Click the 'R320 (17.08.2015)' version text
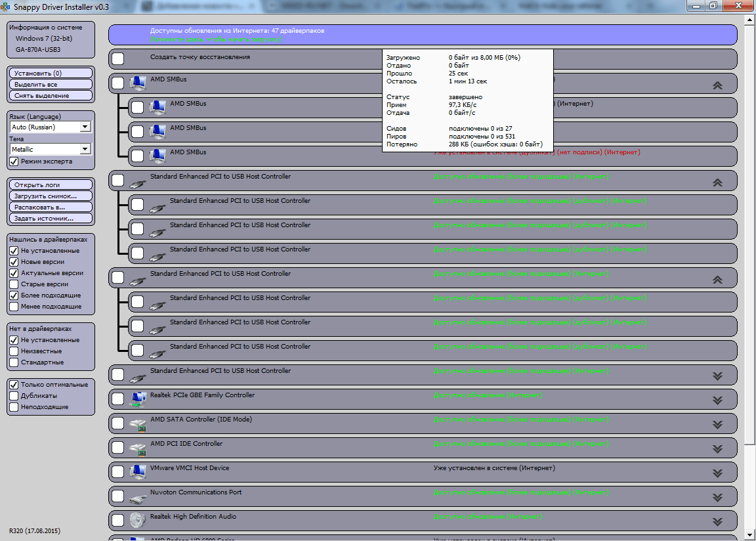The height and width of the screenshot is (541, 756). pyautogui.click(x=35, y=530)
